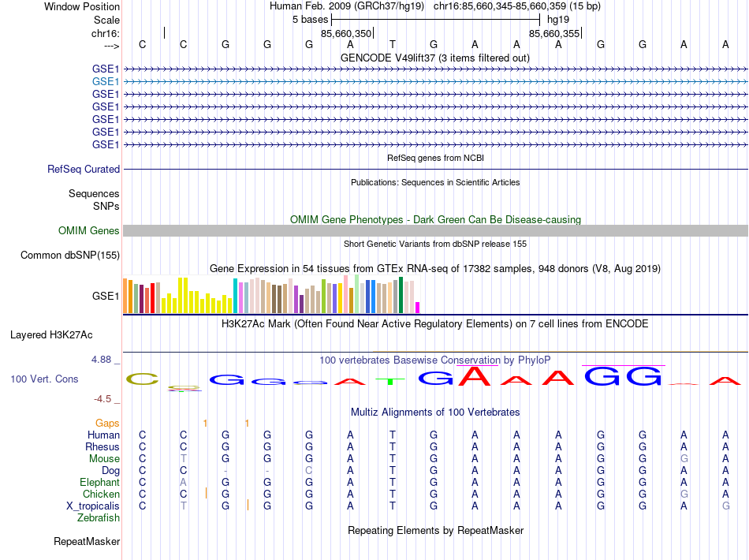Click the dark green bar in the GTEx chart
The image size is (749, 560).
(x=401, y=295)
